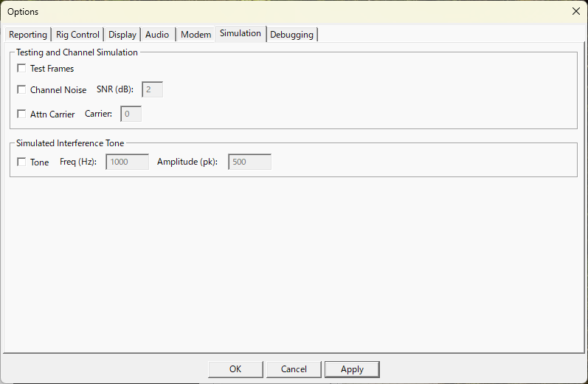Click the Amplitude (pk) field
The image size is (588, 384).
click(250, 162)
